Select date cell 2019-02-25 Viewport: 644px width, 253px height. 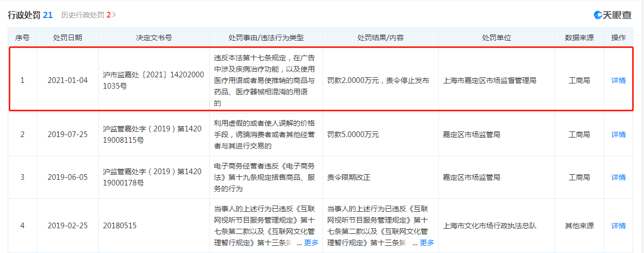click(x=67, y=226)
